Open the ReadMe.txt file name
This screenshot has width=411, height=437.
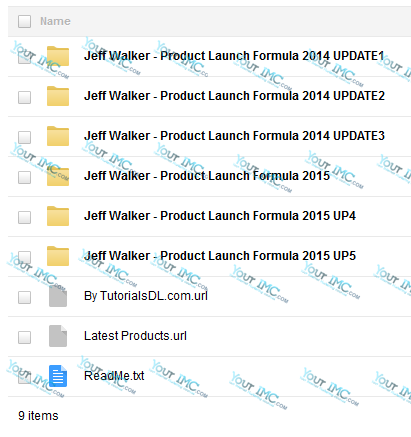click(114, 376)
